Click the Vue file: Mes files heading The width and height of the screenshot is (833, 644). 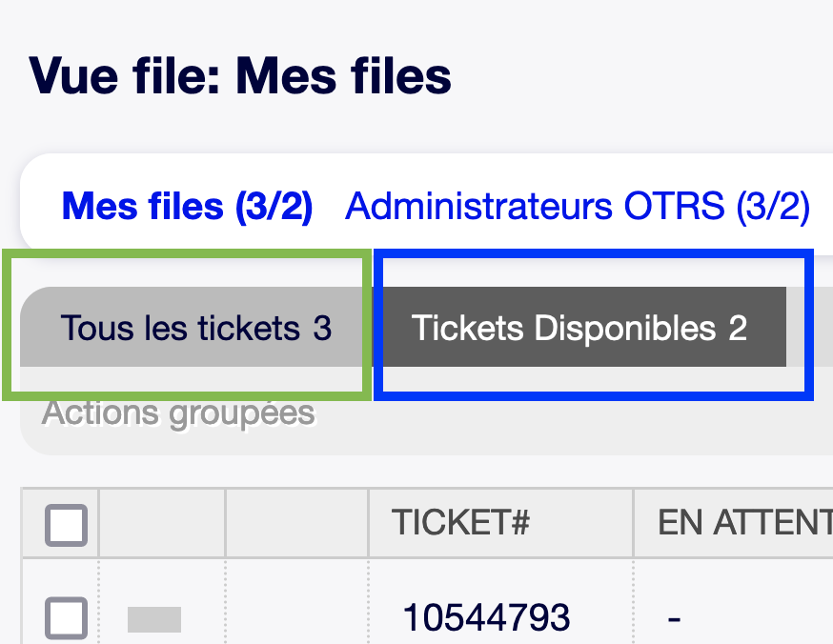pos(240,76)
